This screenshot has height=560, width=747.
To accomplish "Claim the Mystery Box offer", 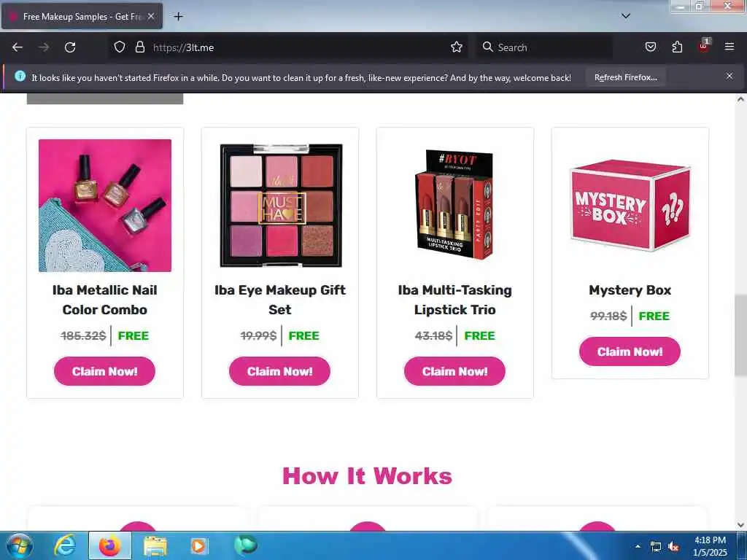I will click(630, 352).
